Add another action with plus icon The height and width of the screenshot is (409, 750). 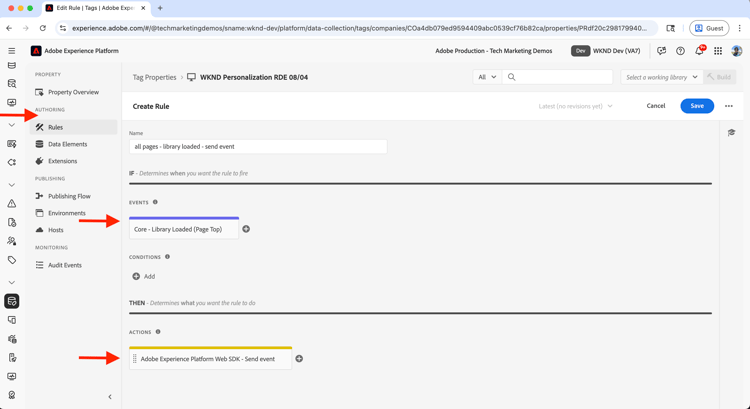pos(299,359)
